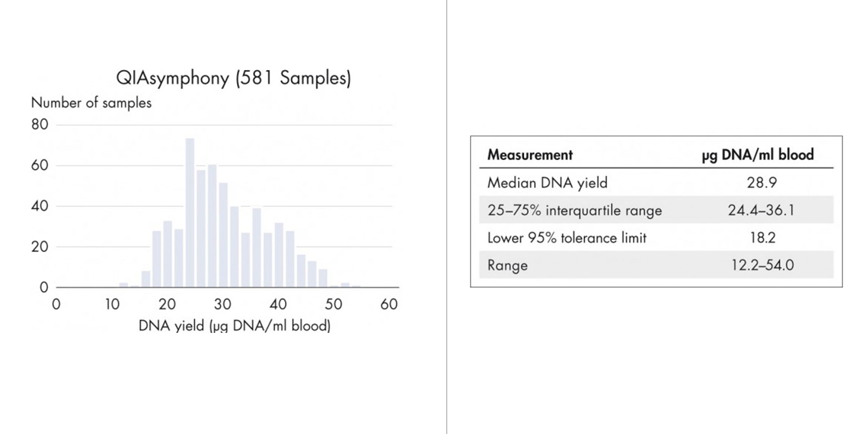The width and height of the screenshot is (868, 434).
Task: Click the QIAsymphony (581 Samples) chart title
Action: tap(233, 79)
